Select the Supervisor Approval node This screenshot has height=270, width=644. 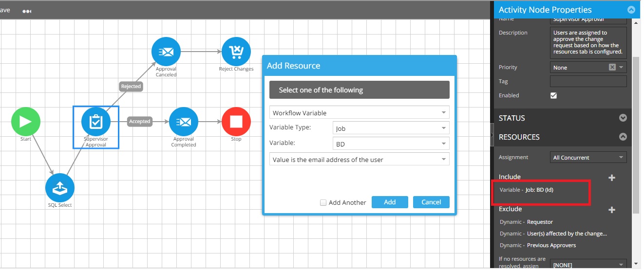(x=96, y=122)
